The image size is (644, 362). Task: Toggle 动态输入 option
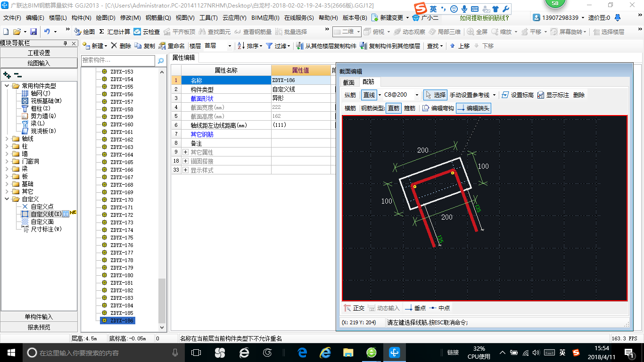[x=384, y=308]
